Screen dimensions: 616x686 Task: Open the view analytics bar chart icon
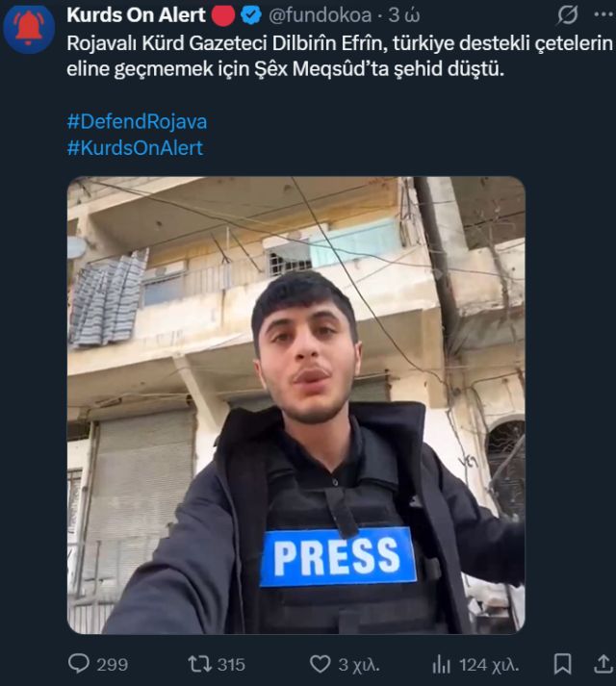pyautogui.click(x=441, y=665)
